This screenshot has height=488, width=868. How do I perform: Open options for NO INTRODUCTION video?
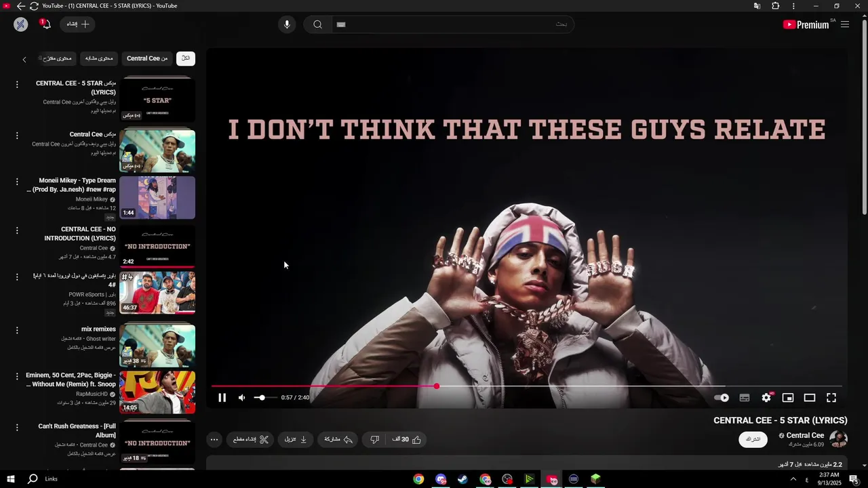[x=17, y=230]
